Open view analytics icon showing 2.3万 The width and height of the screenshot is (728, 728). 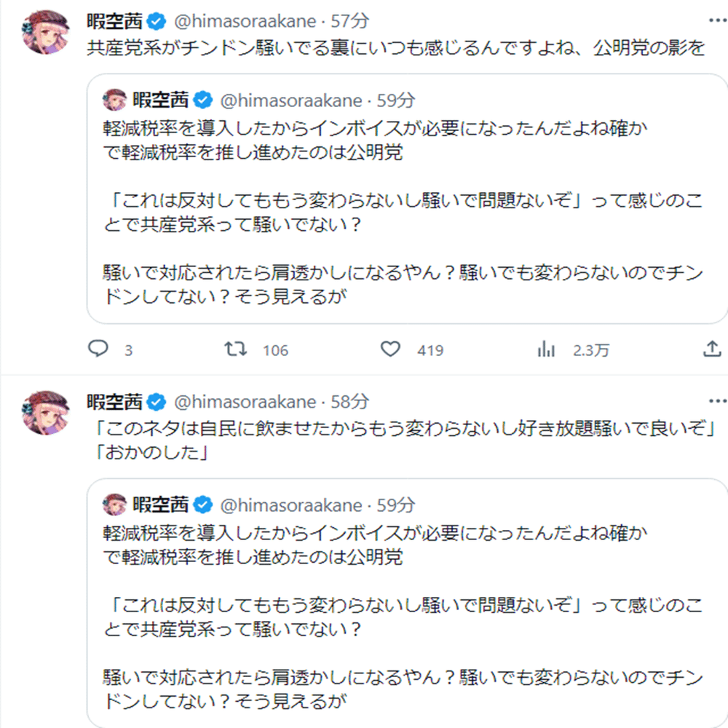tap(546, 349)
